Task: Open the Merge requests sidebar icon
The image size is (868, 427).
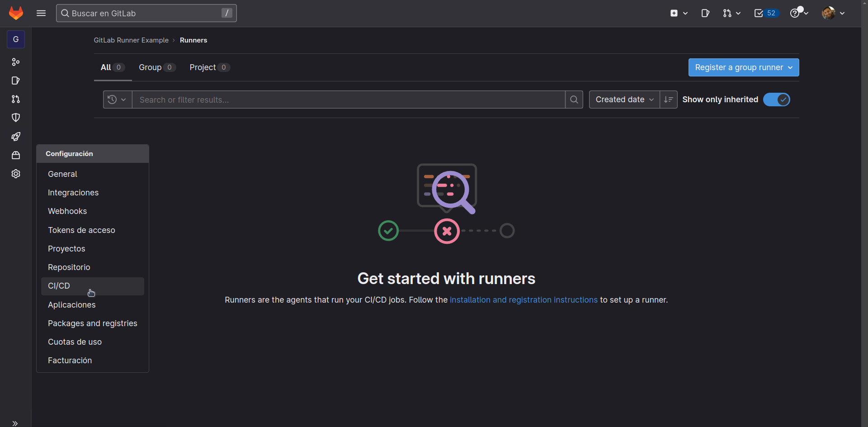Action: point(16,99)
